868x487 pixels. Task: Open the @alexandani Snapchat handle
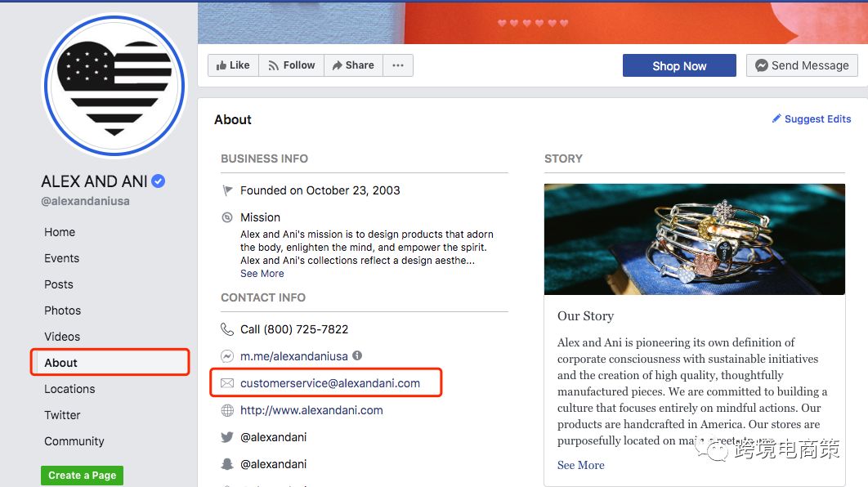(274, 464)
